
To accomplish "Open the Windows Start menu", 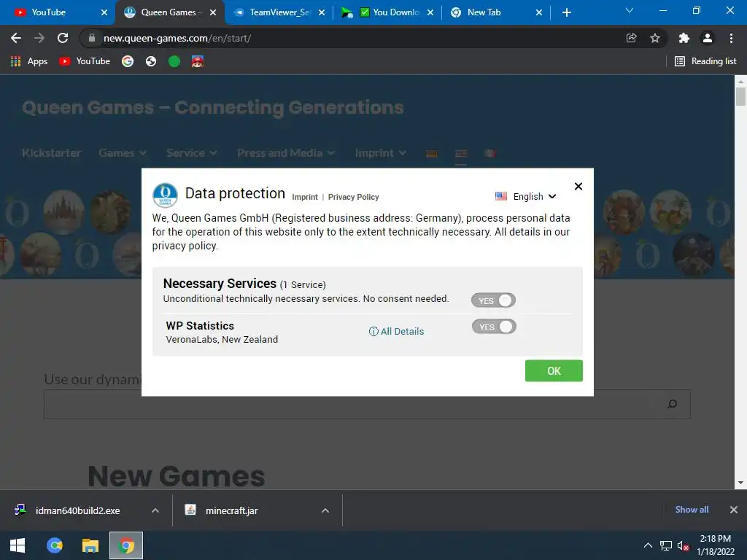I will pyautogui.click(x=18, y=545).
